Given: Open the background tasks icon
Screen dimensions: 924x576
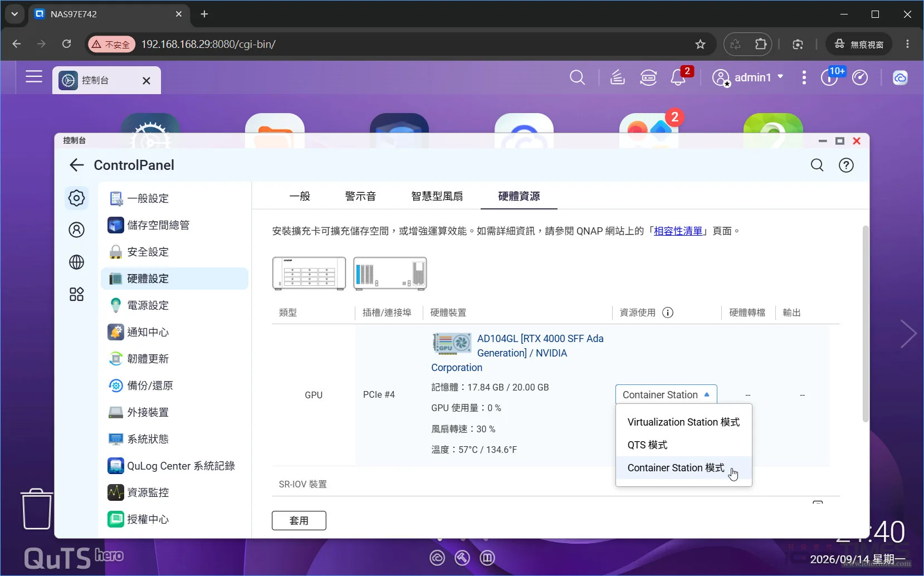Looking at the screenshot, I should click(x=617, y=77).
